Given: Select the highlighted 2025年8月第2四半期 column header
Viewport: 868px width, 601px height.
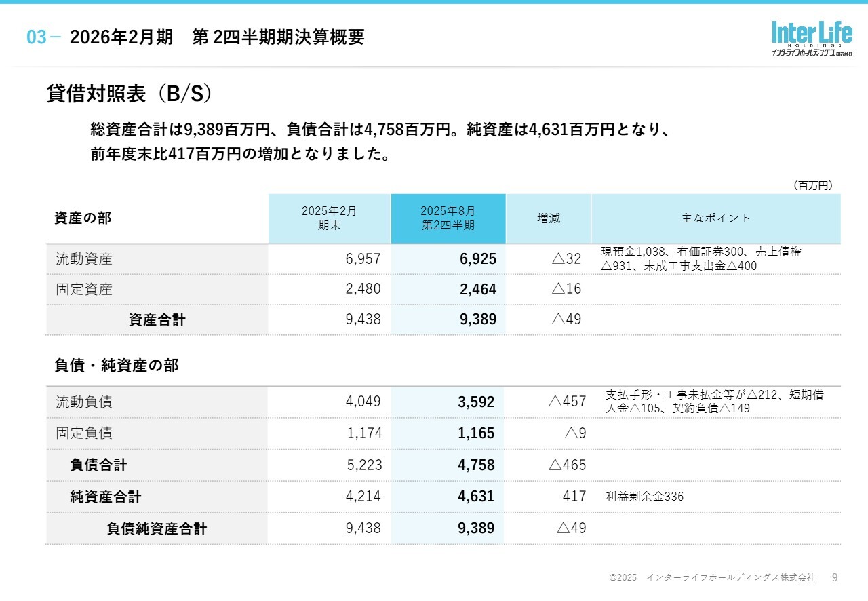Looking at the screenshot, I should pyautogui.click(x=448, y=218).
